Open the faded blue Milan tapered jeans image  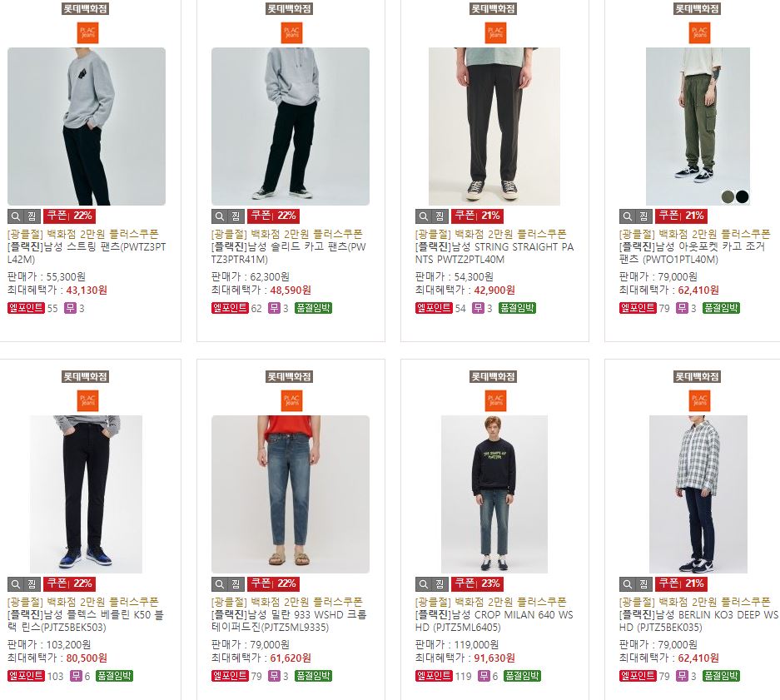click(x=291, y=494)
